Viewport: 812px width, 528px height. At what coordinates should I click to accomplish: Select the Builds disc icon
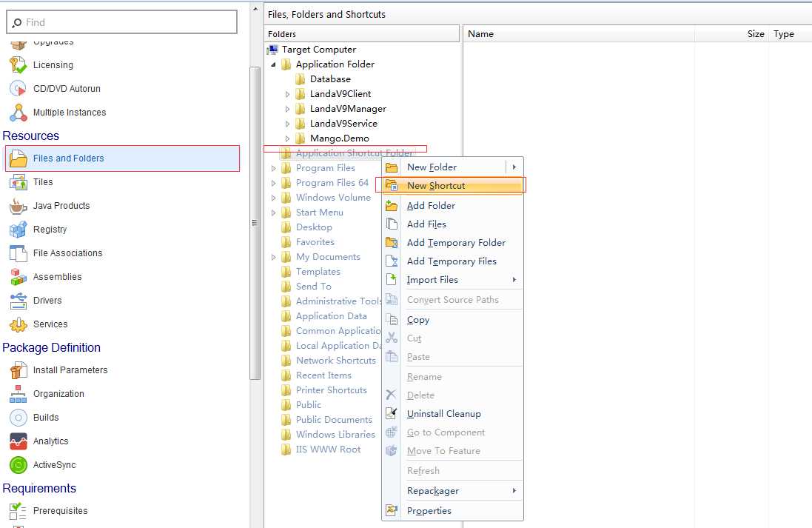point(18,418)
